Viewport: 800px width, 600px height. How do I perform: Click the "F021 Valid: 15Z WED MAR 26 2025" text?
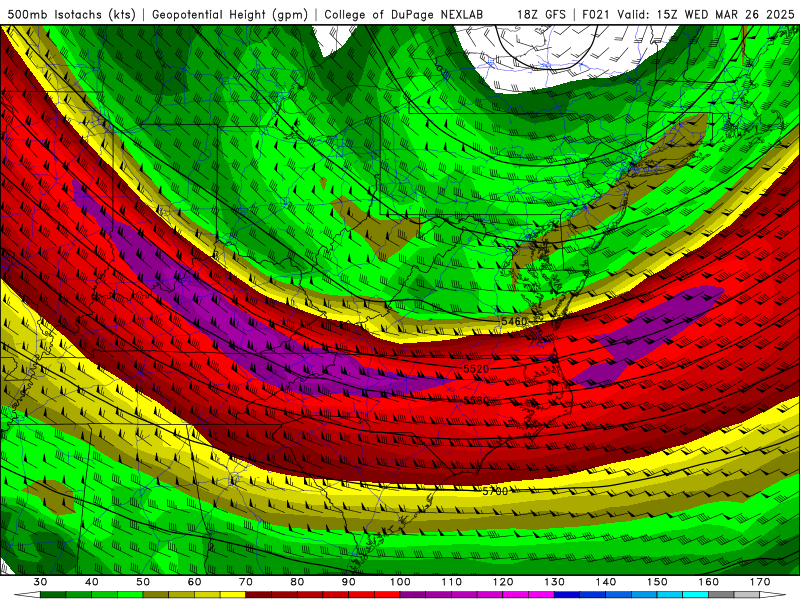[688, 14]
